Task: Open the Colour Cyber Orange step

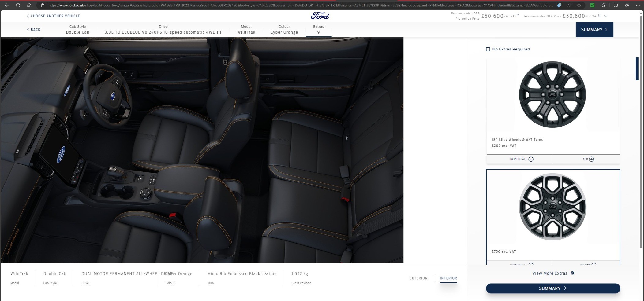Action: click(284, 29)
